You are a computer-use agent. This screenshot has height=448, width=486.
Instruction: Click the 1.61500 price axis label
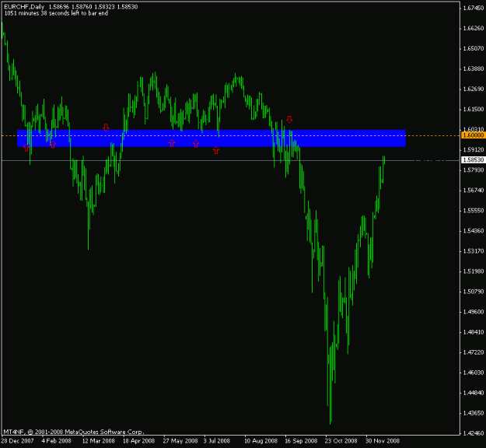pyautogui.click(x=474, y=109)
